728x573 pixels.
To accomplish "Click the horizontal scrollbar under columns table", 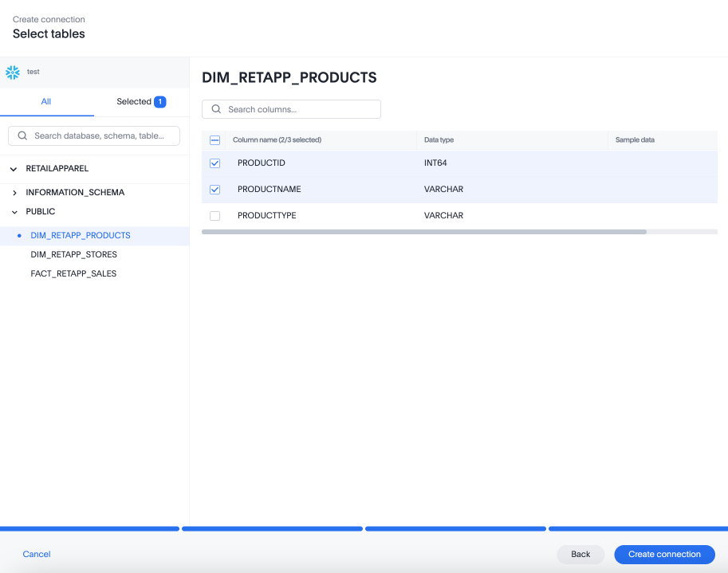I will (x=423, y=232).
